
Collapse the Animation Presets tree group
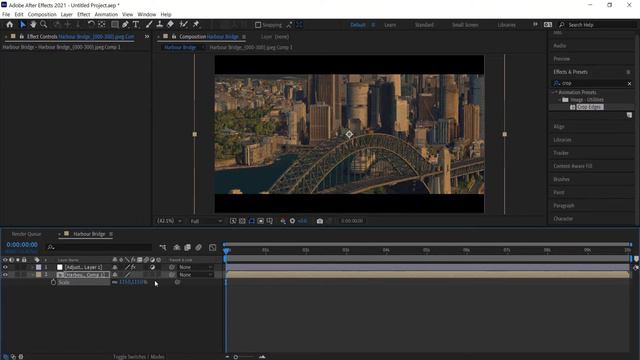pos(553,93)
